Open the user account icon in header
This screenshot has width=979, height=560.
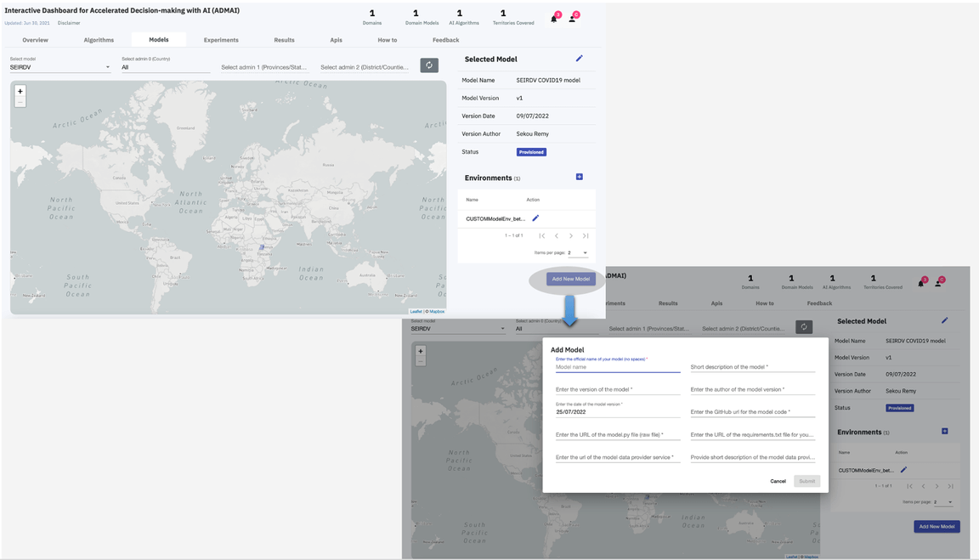coord(572,18)
